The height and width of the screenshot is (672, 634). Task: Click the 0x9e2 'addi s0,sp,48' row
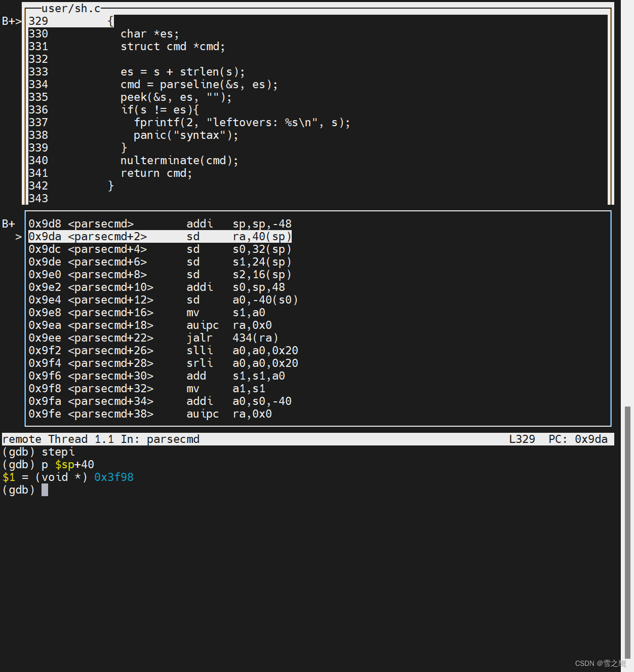(x=157, y=287)
